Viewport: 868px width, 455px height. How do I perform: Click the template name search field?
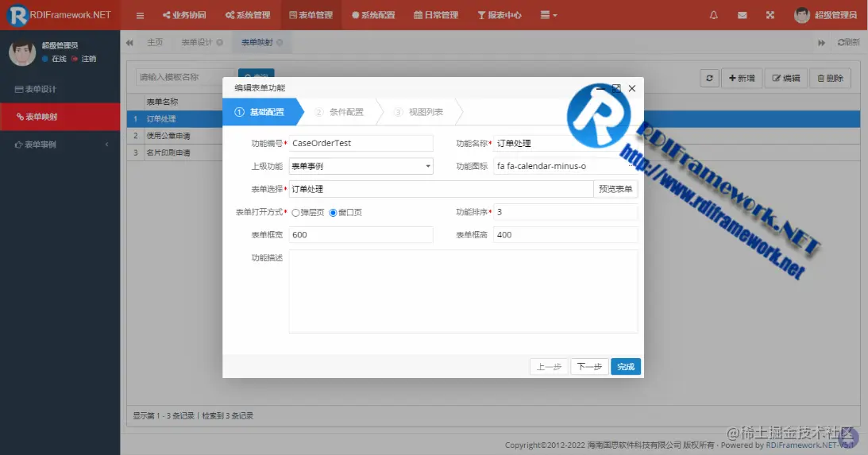[186, 78]
